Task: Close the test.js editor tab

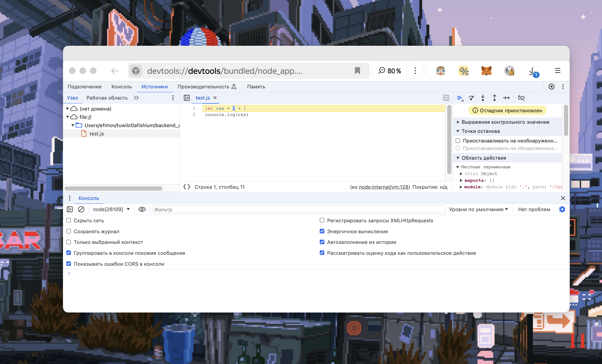Action: pos(215,98)
